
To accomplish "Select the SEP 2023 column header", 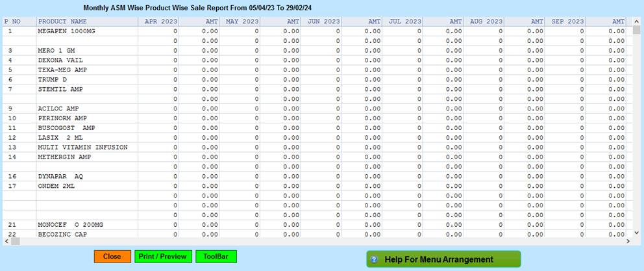I will point(567,21).
